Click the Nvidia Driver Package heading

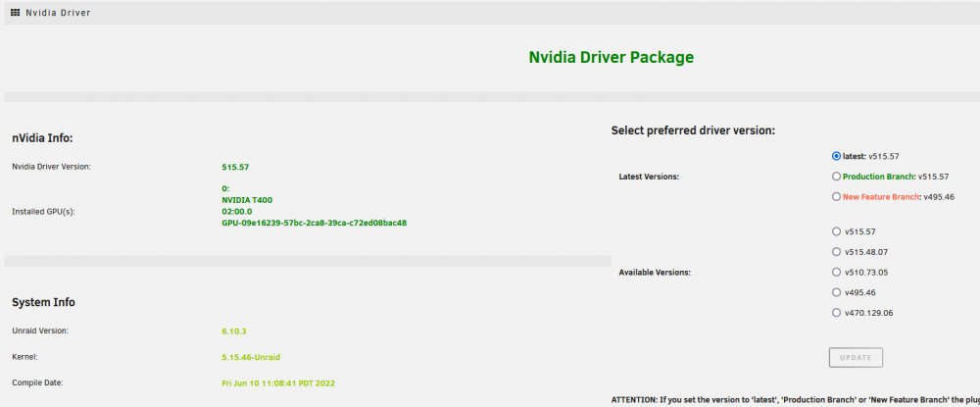tap(612, 57)
